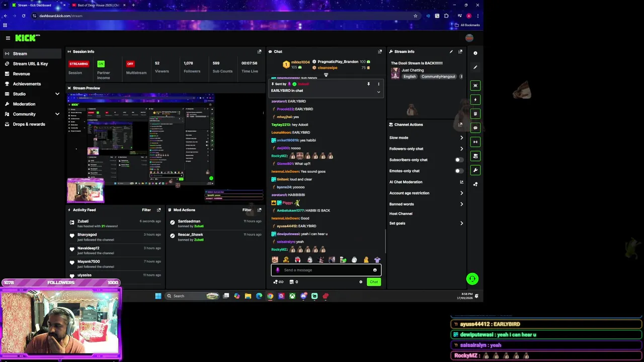Click in the Send a message field
644x362 pixels.
326,270
